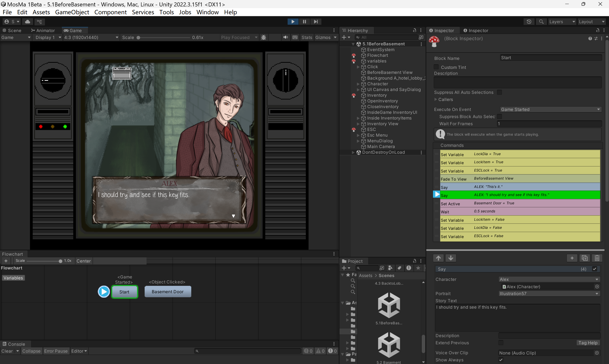This screenshot has height=364, width=609.
Task: Toggle the Console info message count
Action: point(308,351)
